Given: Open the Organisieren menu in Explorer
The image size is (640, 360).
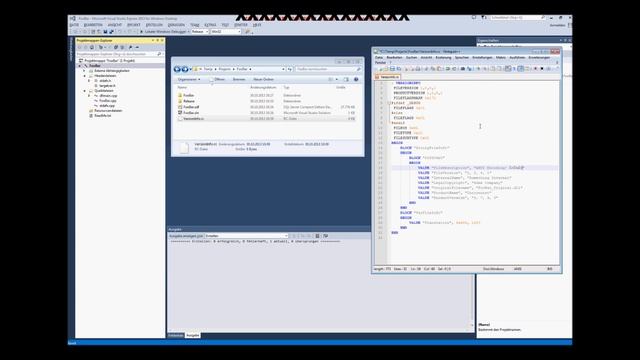Looking at the screenshot, I should point(189,79).
